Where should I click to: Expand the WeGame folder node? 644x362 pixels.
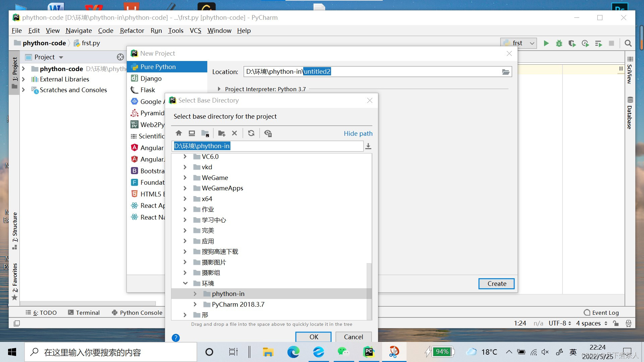[x=185, y=178]
